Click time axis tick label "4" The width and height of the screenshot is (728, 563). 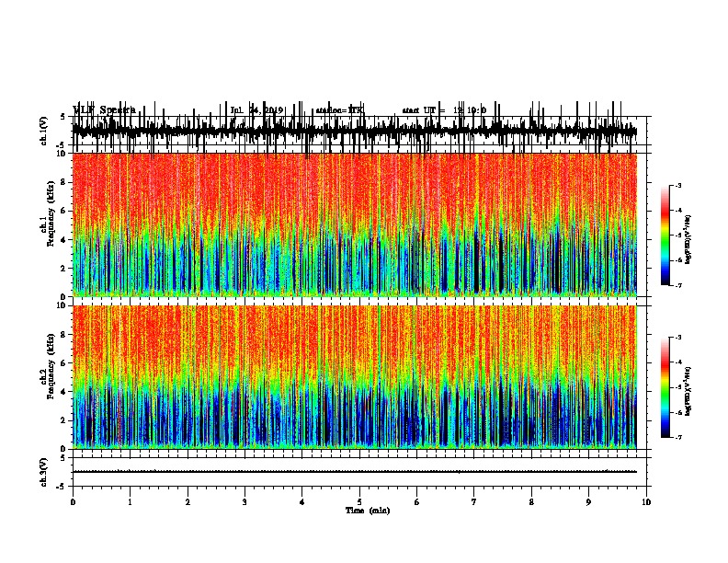(x=302, y=502)
